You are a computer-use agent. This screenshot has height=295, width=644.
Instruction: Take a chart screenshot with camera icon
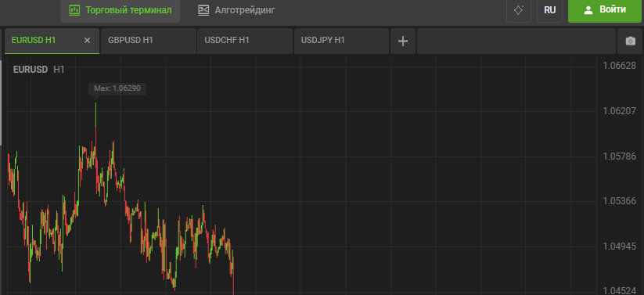point(630,41)
